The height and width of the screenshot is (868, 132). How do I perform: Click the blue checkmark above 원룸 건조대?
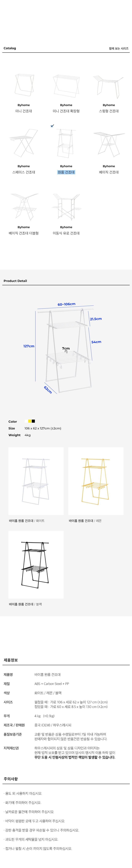(52, 126)
